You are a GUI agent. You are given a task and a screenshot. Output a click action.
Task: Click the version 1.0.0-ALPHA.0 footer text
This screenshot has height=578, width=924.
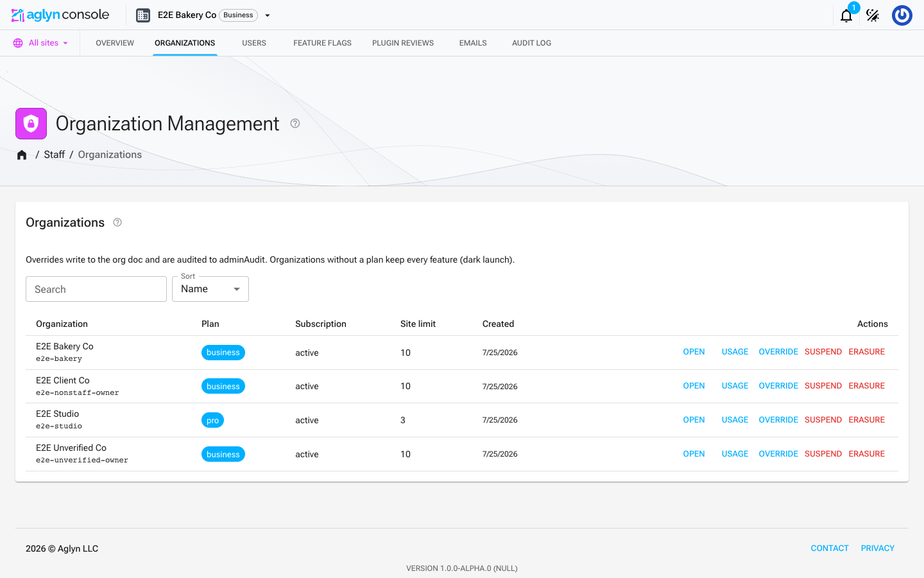point(462,568)
